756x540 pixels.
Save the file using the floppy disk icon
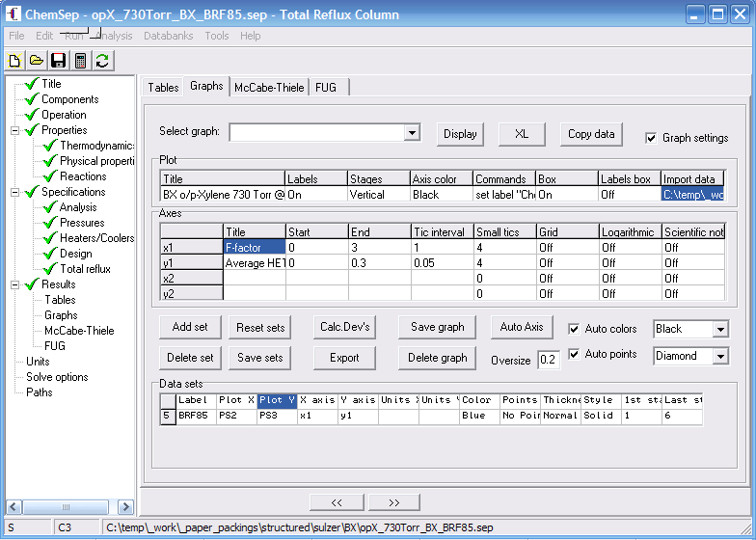pos(58,61)
